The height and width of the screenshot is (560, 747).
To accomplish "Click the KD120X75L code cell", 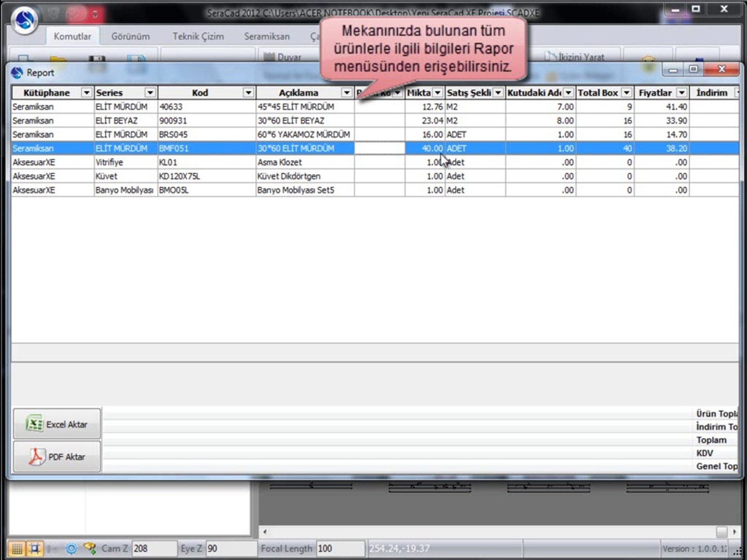I will (x=206, y=176).
